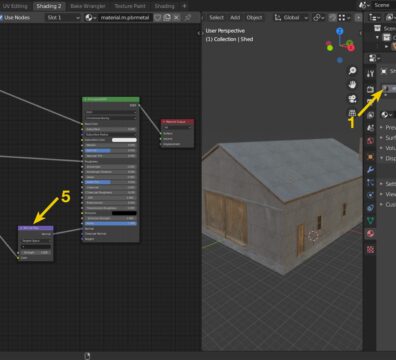
Task: Open the properties editor type dropdown
Action: (375, 59)
